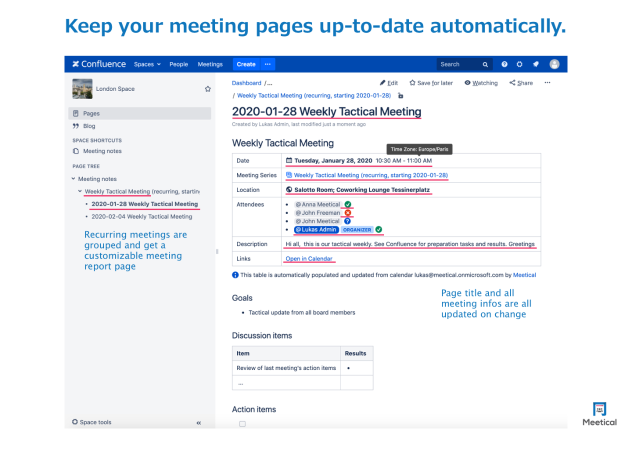632x450 pixels.
Task: Collapse the Meeting notes tree node
Action: 73,179
